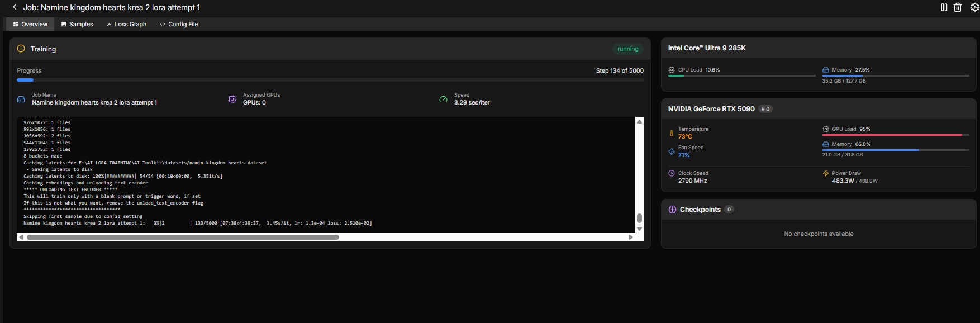Click the 133/5000 training progress log line
This screenshot has width=980, height=323.
[x=198, y=223]
